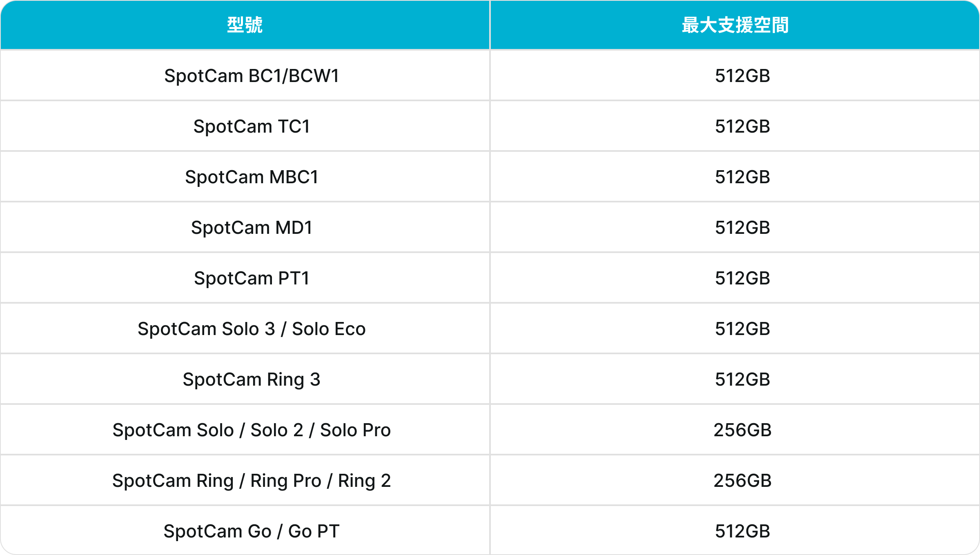Click 256GB value in Solo Pro row

[x=742, y=430]
